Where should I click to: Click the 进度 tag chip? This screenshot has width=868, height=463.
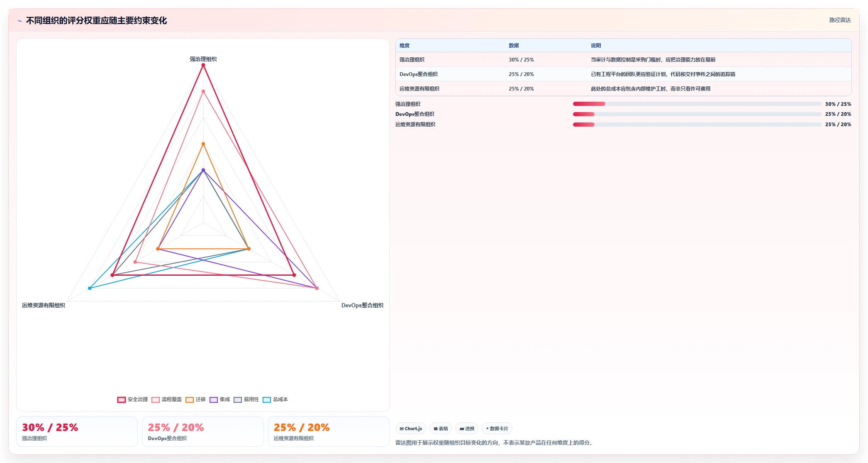coord(467,429)
